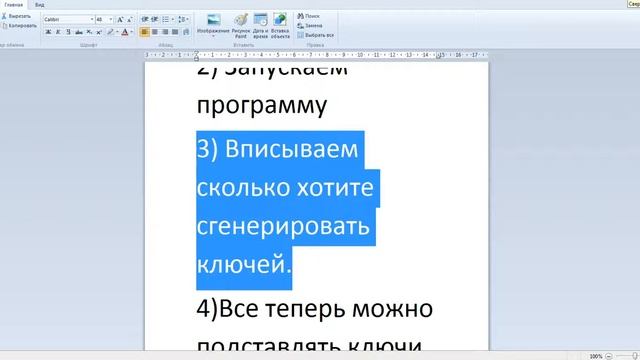Copy selection with Копировать
Viewport: 640px width, 360px height.
tap(19, 26)
